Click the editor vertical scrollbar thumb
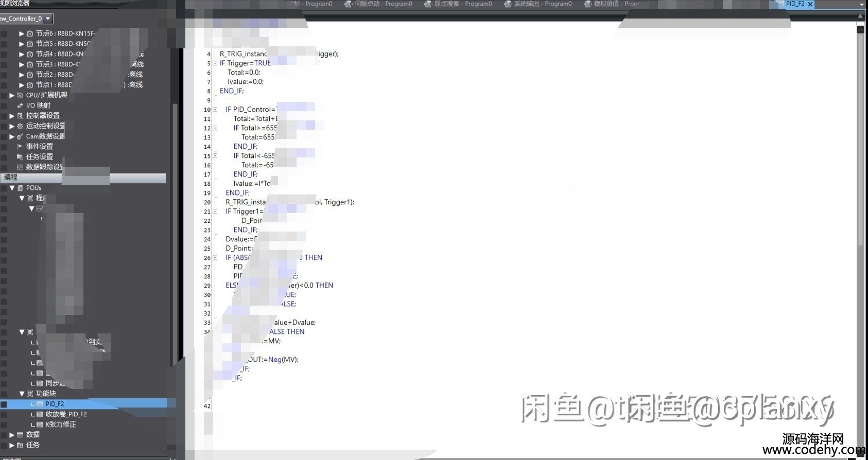 pos(860,139)
